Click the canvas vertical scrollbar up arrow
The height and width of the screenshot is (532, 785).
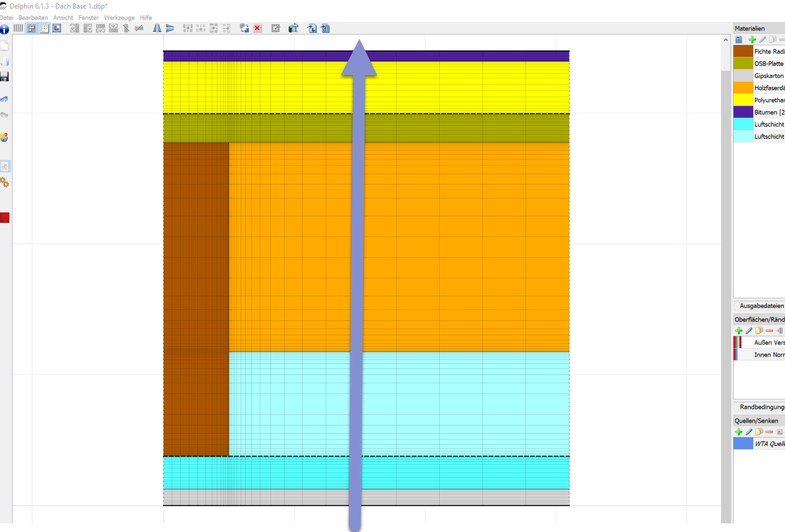pos(726,40)
